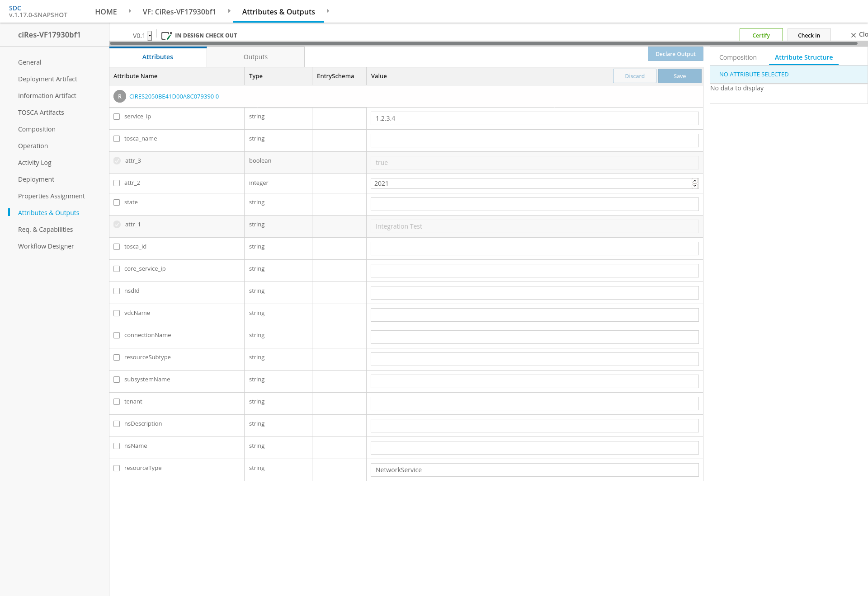Toggle the connectionName checkbox

coord(117,335)
